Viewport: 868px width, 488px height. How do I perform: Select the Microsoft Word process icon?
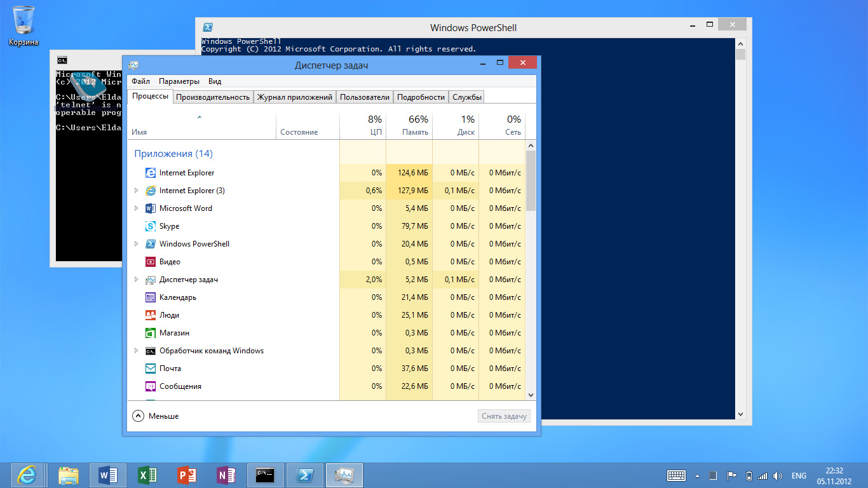point(151,208)
